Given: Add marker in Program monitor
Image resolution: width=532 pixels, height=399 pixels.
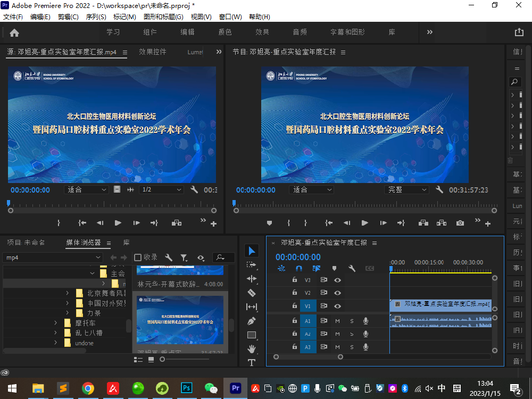Looking at the screenshot, I should click(269, 223).
